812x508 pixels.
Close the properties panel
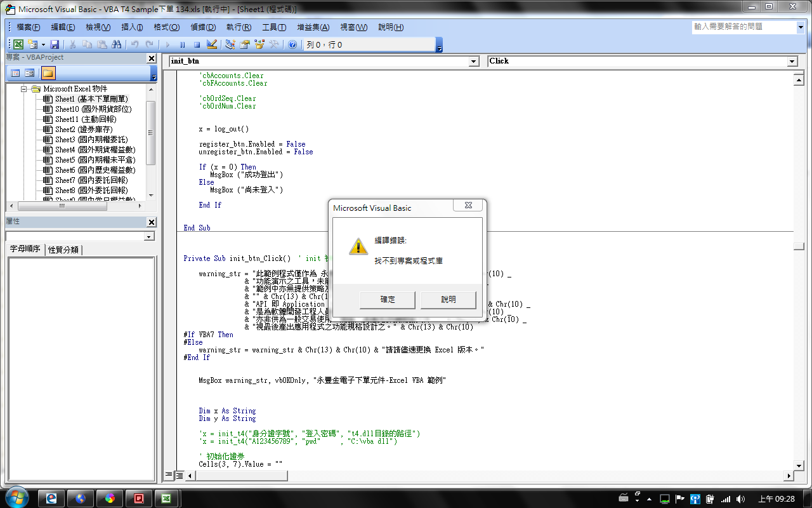pyautogui.click(x=151, y=222)
